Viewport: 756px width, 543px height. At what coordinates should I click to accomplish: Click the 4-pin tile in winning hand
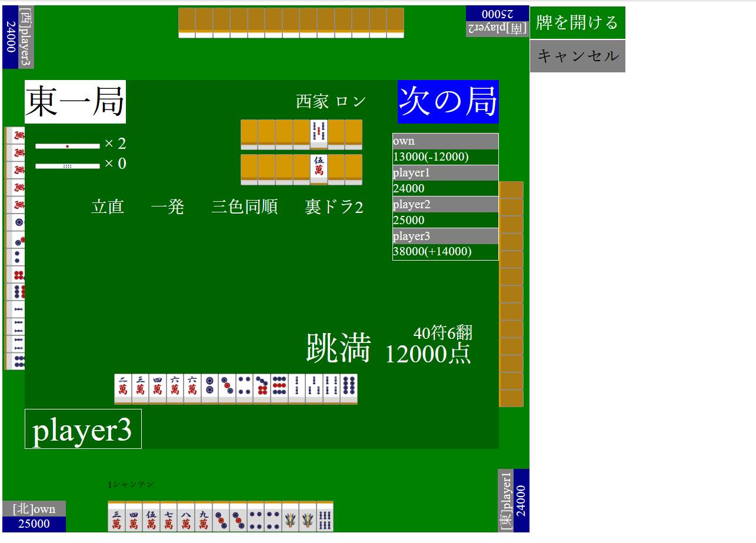244,389
